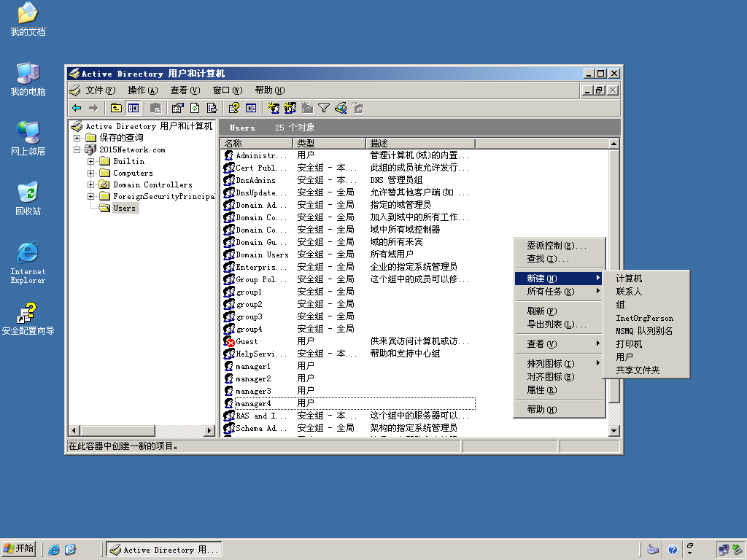
Task: Click the Export List toolbar icon
Action: tap(212, 108)
